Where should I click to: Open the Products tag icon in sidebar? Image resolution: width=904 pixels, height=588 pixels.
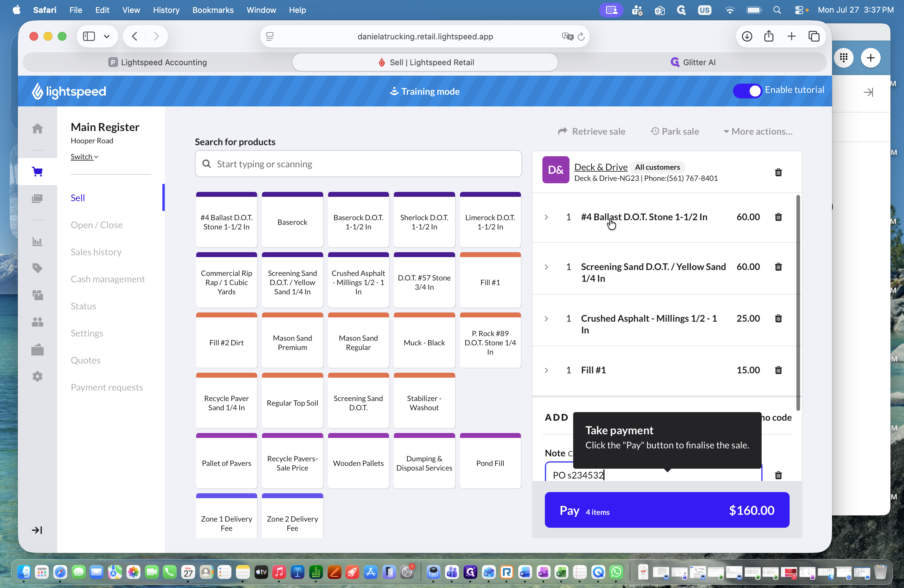37,268
